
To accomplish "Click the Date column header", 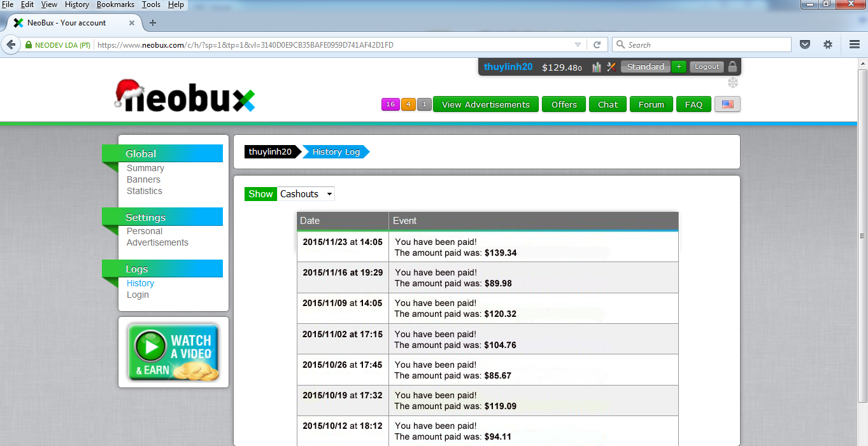I will point(343,221).
